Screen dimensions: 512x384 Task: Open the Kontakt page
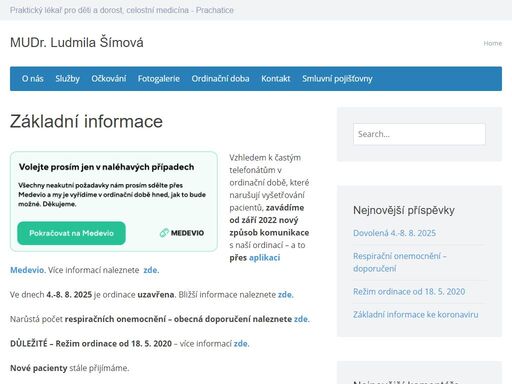(x=276, y=79)
